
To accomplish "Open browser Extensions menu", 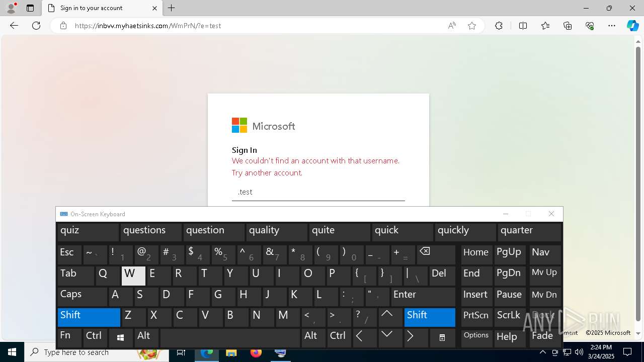I will pos(499,26).
